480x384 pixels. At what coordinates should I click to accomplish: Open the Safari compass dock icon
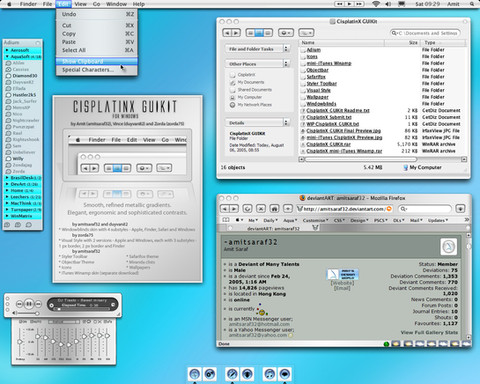232,374
